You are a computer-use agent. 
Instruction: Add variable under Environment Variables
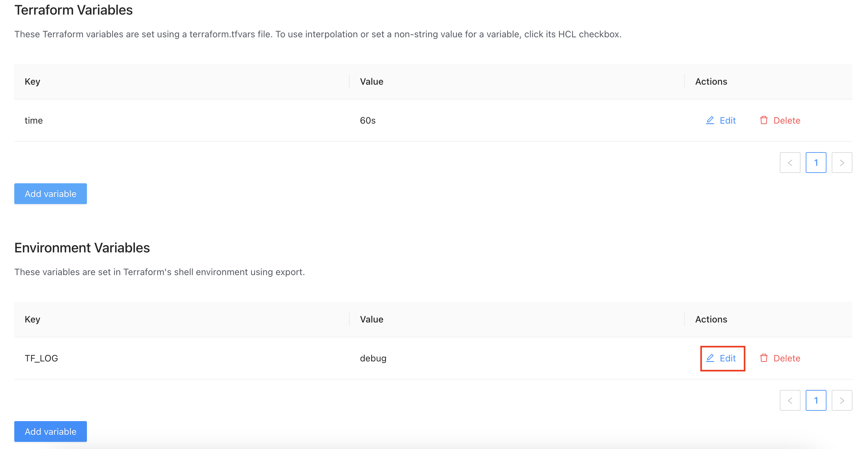coord(51,431)
